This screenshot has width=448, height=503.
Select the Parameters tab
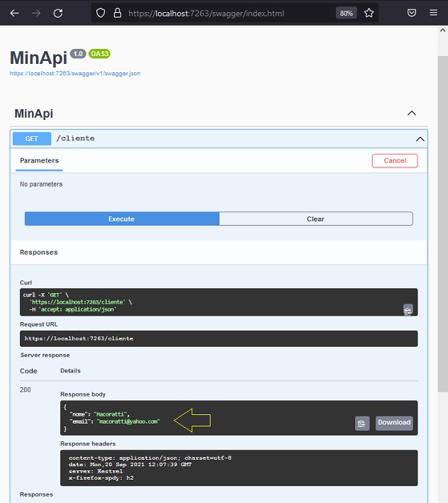pos(39,161)
